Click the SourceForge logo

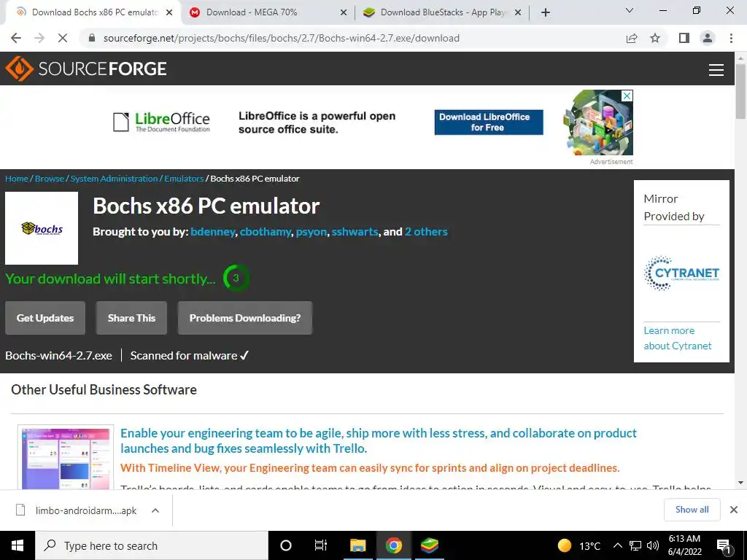click(86, 69)
